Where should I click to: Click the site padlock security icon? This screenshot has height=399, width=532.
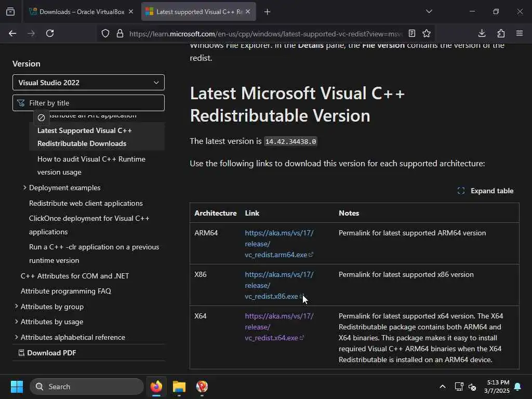(x=120, y=33)
